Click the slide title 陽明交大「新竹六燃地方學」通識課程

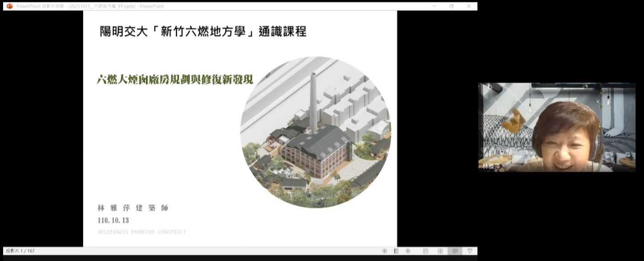pos(203,32)
